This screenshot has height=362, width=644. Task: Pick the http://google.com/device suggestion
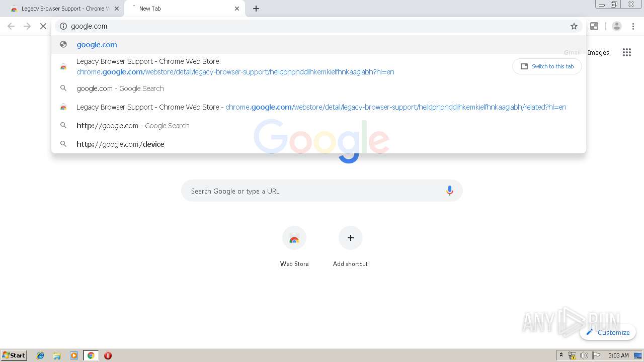click(318, 144)
